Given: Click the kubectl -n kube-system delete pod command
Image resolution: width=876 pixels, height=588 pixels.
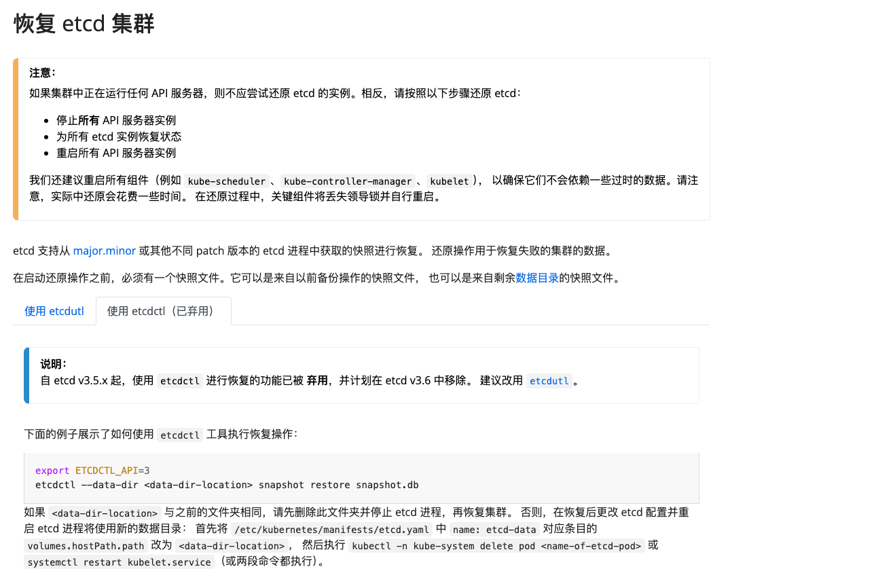Looking at the screenshot, I should pos(496,546).
